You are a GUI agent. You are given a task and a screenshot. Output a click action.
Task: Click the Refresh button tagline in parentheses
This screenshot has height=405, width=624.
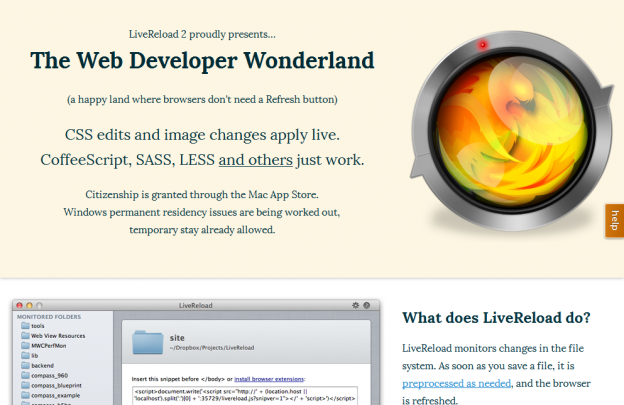[202, 99]
